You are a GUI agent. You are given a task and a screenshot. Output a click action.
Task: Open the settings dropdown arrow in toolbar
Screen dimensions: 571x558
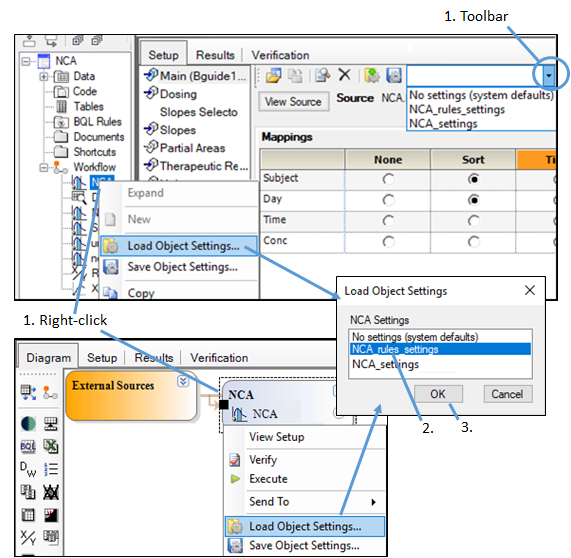coord(548,76)
